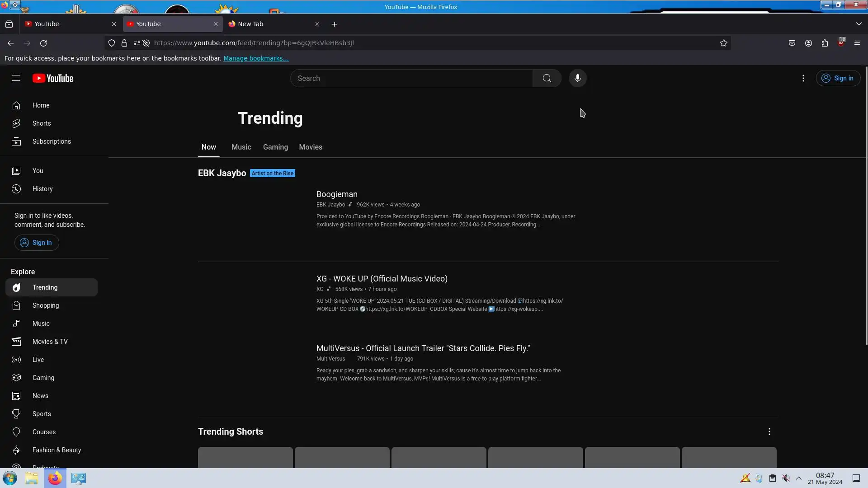Switch to the Music trending tab

241,147
